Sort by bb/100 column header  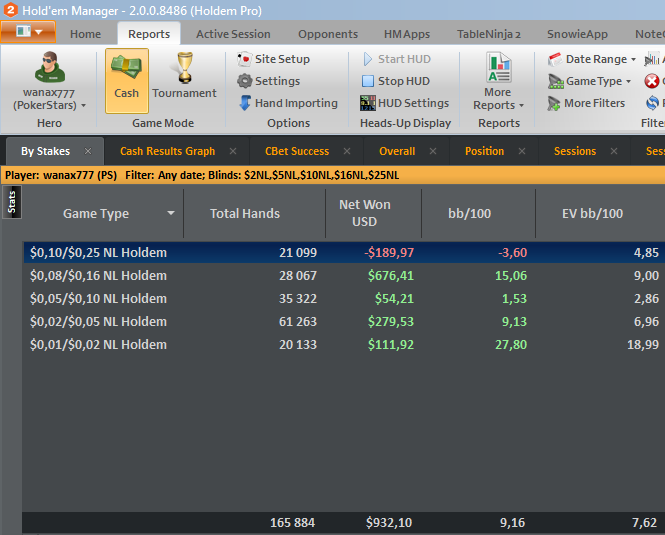469,213
